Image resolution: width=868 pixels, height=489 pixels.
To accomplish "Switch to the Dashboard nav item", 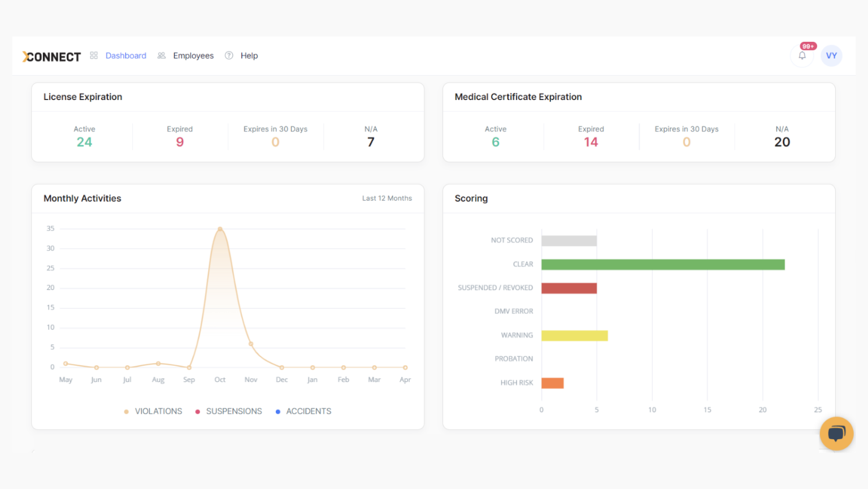I will pos(125,55).
